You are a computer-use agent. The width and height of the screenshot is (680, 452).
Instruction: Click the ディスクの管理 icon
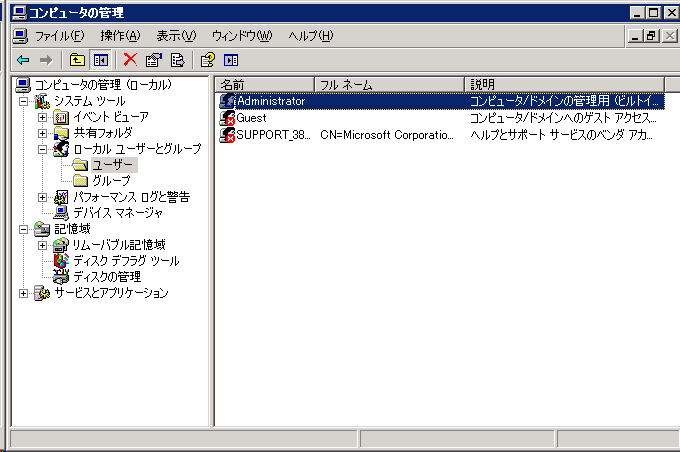pyautogui.click(x=61, y=276)
